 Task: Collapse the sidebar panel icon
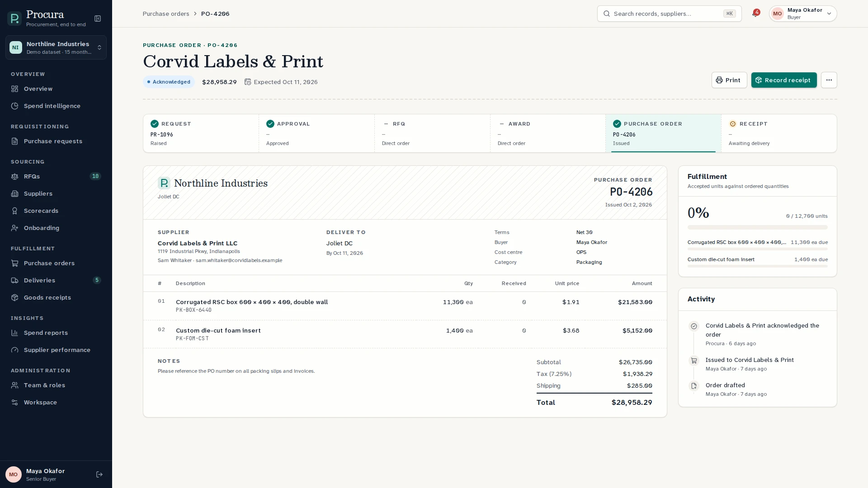click(98, 19)
